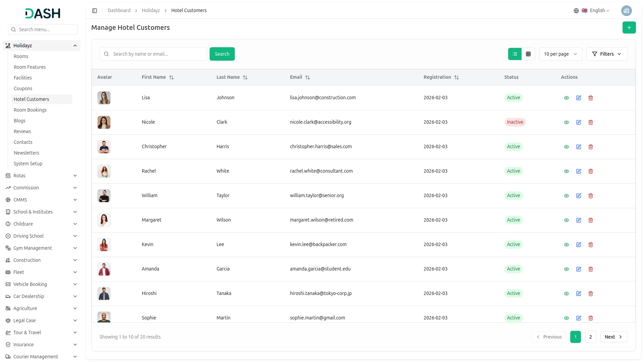Delete Hiroshi Tanaka's record

pos(591,294)
